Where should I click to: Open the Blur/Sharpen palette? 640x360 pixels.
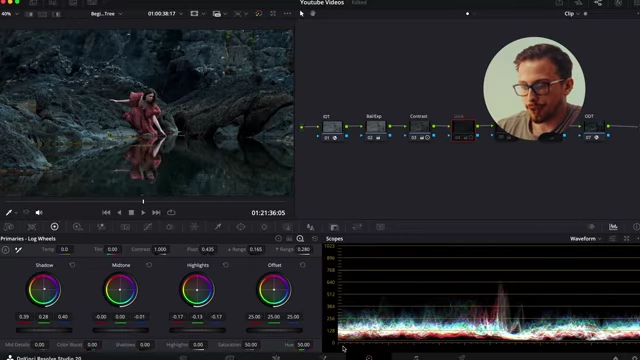(311, 227)
